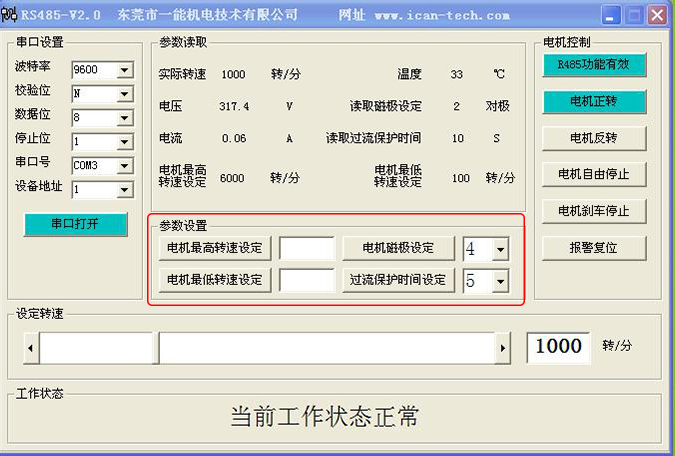
Task: Click the max speed reading 6000
Action: (232, 178)
